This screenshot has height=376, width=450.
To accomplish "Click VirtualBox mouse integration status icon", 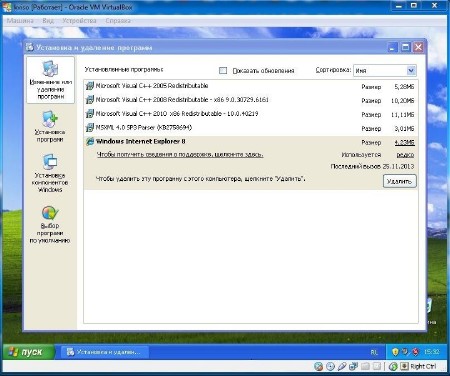I will (393, 366).
